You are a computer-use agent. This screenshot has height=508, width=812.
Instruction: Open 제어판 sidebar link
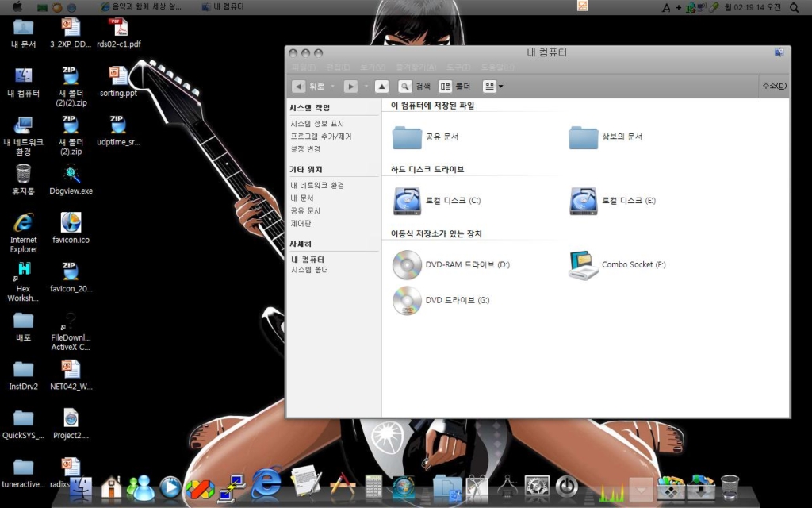[x=301, y=223]
